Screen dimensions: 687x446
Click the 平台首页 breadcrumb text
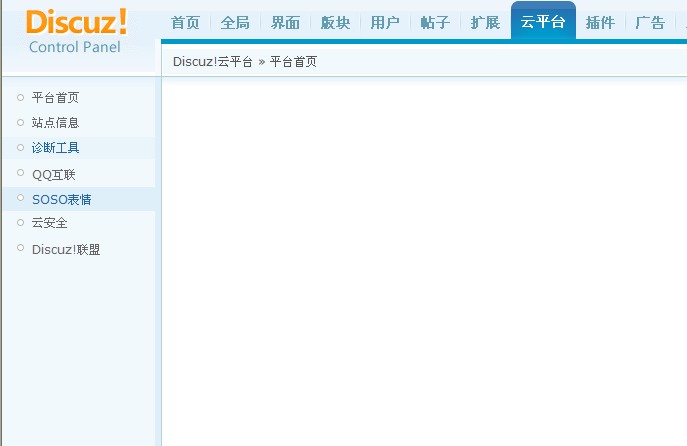pyautogui.click(x=293, y=61)
